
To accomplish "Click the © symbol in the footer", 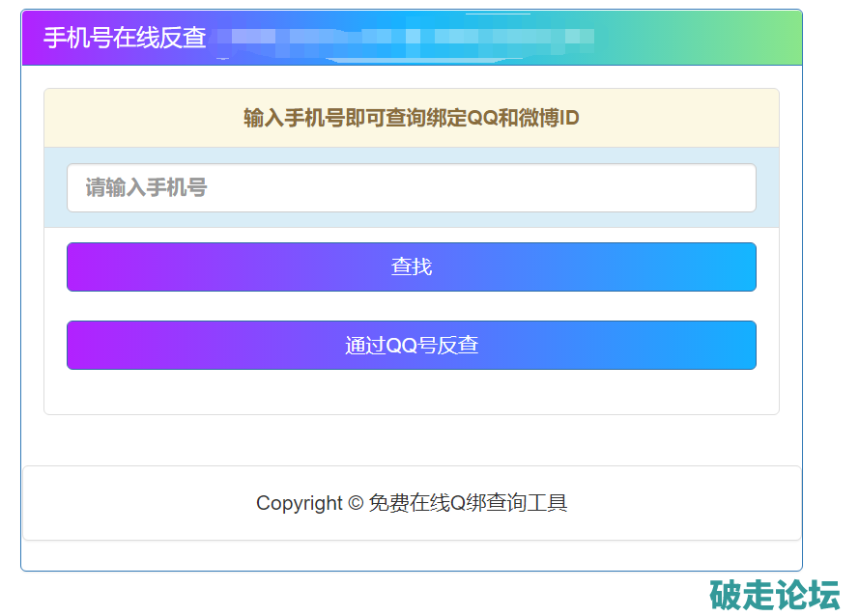I will (x=355, y=503).
